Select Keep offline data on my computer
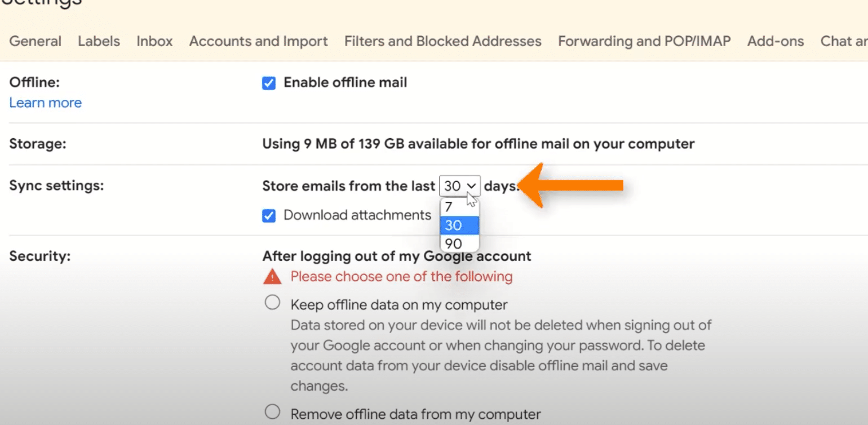This screenshot has height=425, width=868. click(272, 303)
